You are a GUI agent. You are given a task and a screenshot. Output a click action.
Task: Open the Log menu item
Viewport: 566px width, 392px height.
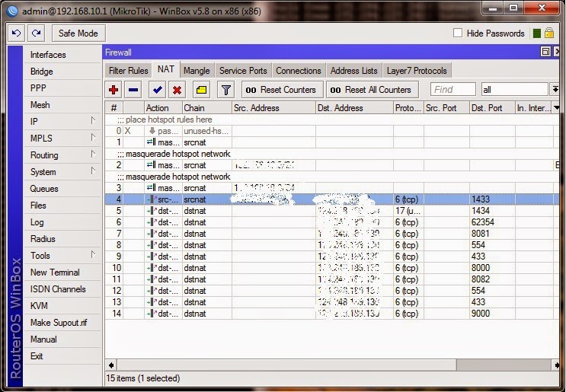coord(62,222)
